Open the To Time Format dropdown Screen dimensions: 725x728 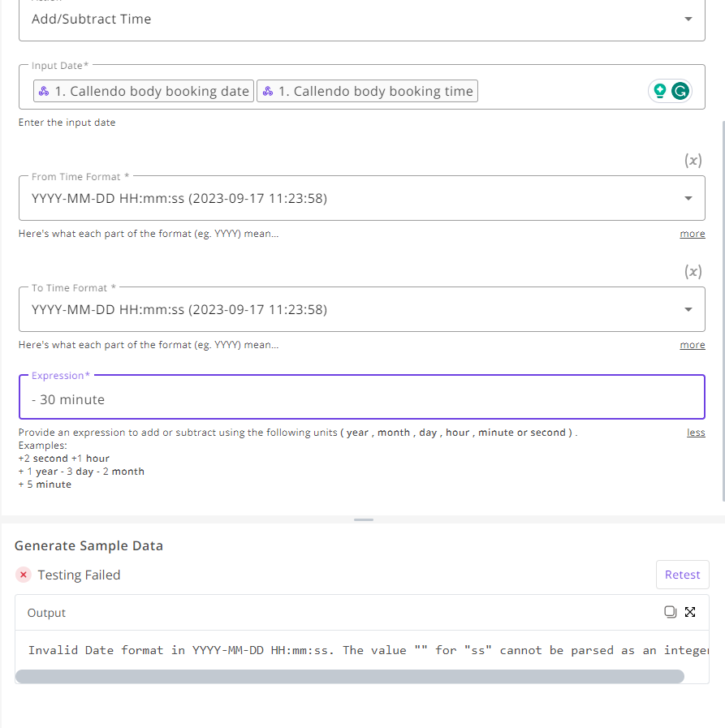tap(362, 309)
